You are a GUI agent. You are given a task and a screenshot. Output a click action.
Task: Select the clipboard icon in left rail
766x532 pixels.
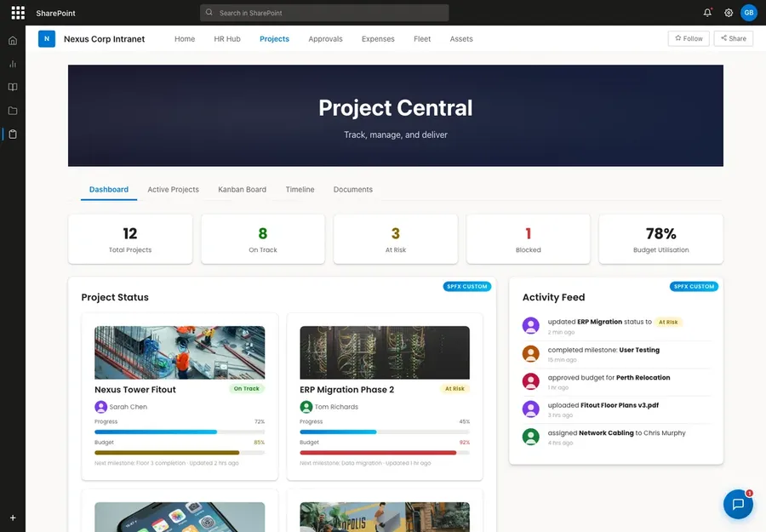pos(13,134)
